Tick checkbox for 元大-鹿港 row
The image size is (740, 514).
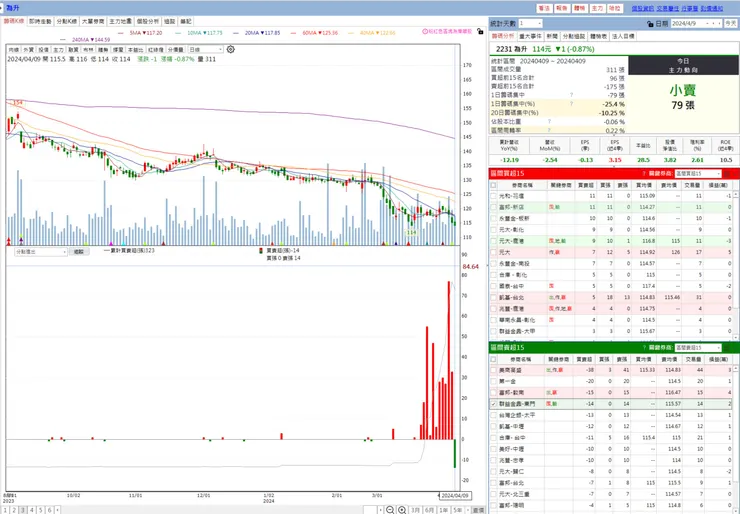point(494,241)
